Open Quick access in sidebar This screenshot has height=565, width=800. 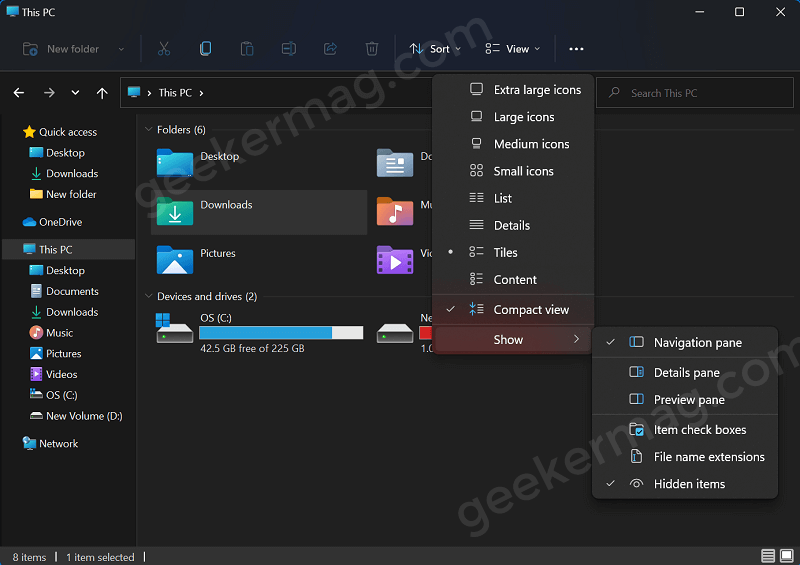(x=60, y=132)
